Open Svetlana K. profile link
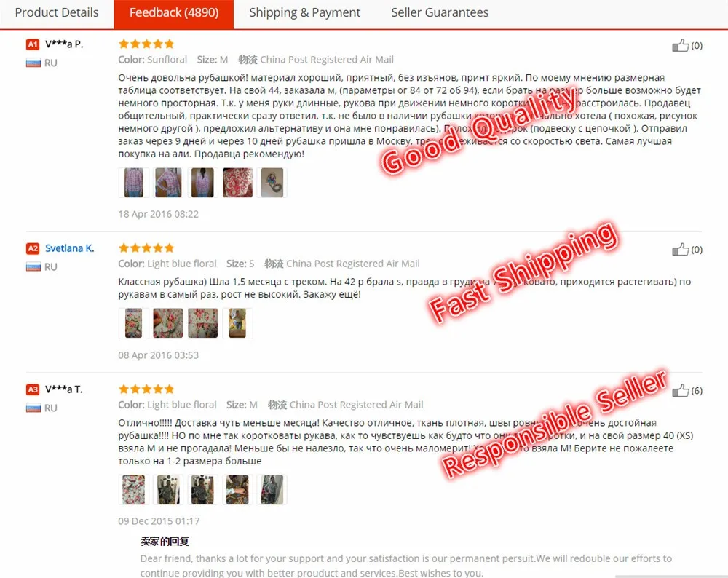The height and width of the screenshot is (578, 728). pyautogui.click(x=70, y=248)
